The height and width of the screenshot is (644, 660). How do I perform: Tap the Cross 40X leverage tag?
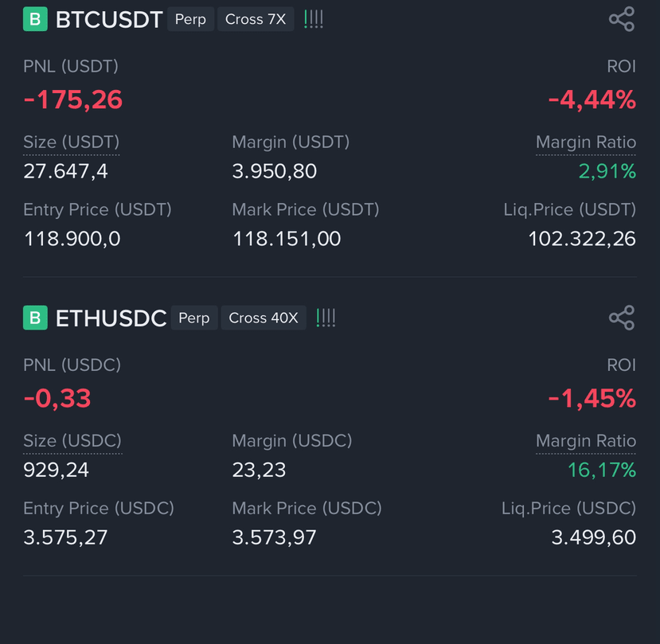[264, 318]
